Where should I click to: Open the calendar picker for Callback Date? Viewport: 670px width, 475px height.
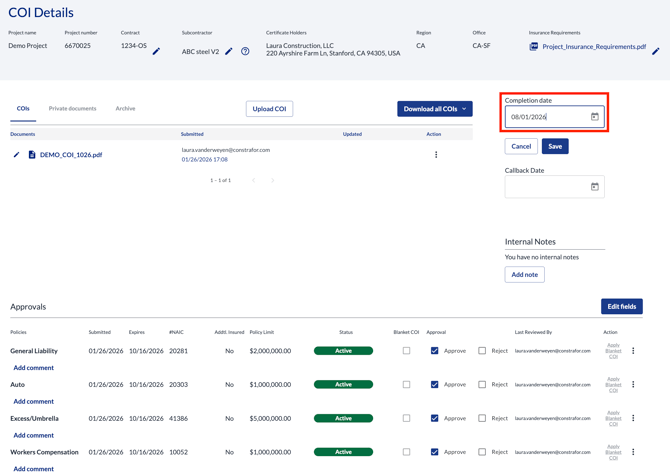pos(594,187)
